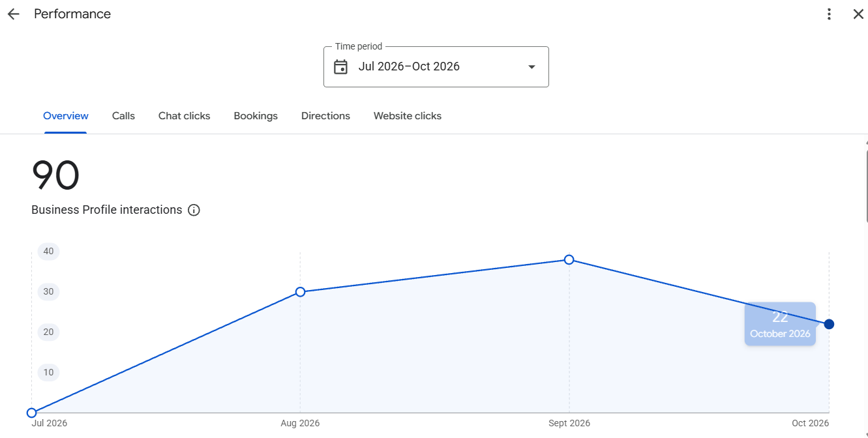Click the Jul 2026 data point
This screenshot has width=868, height=438.
[x=31, y=413]
